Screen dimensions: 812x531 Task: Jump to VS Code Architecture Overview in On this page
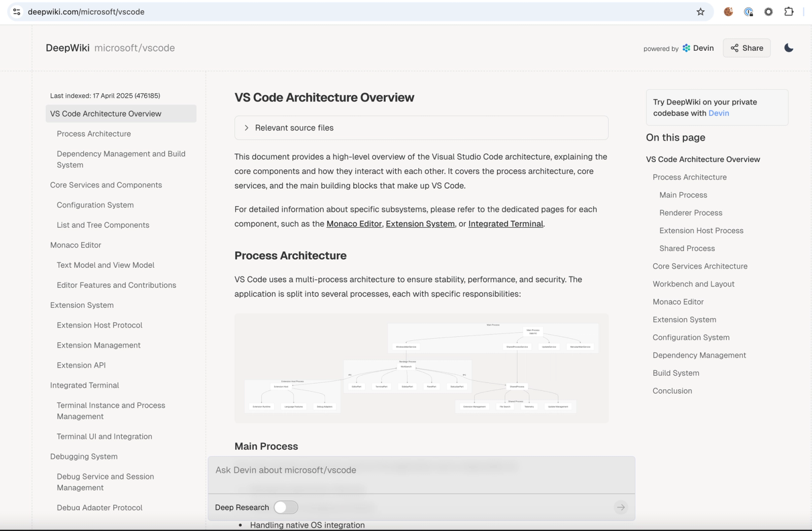[x=703, y=159]
